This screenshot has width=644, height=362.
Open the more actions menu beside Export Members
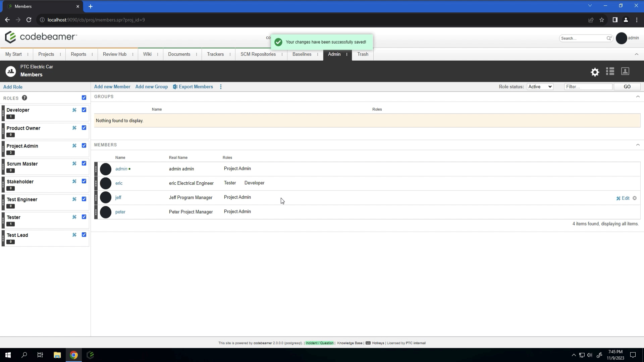221,87
